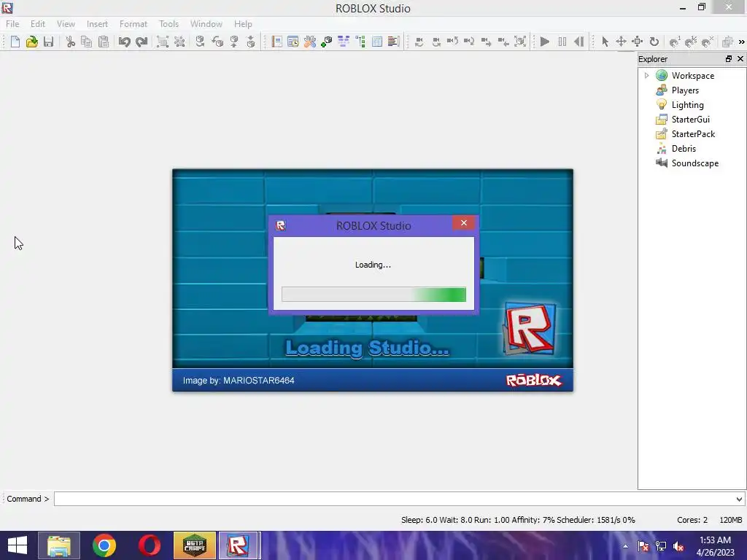This screenshot has width=747, height=560.
Task: Turn off magnet snapping (X icon)
Action: click(708, 42)
